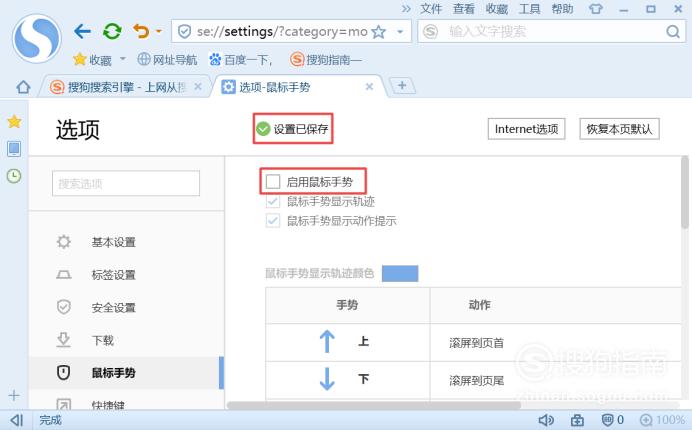Expand the 收藏 bookmarks dropdown arrow

123,59
